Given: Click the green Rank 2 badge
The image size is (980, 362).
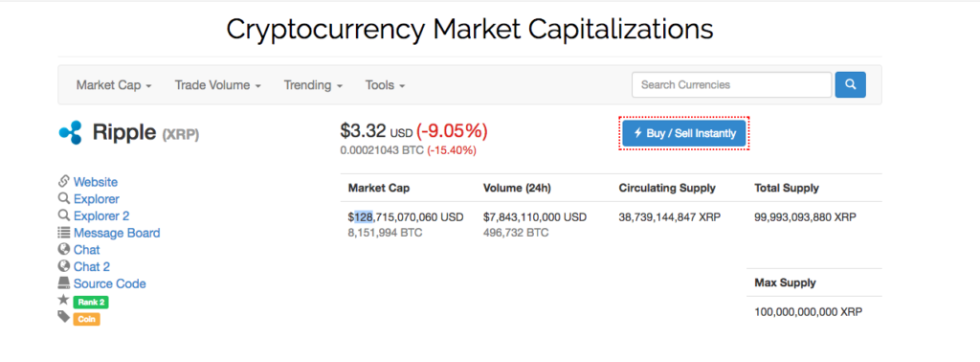Looking at the screenshot, I should 91,302.
